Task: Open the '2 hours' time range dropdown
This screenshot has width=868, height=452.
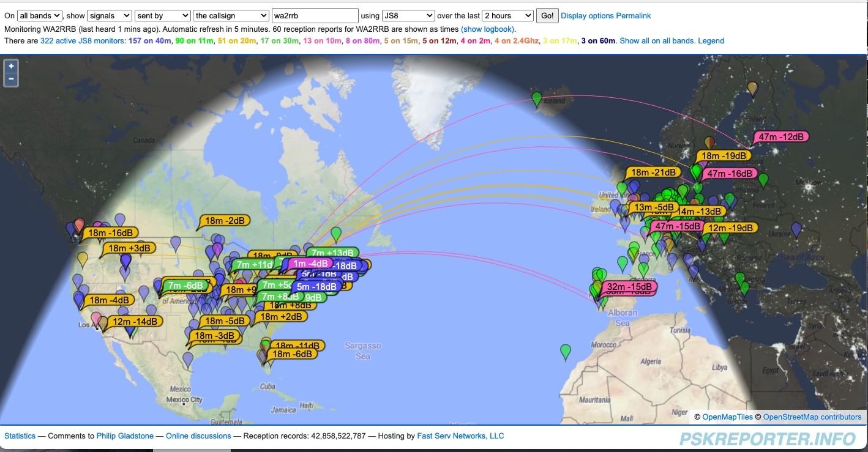Action: point(507,16)
